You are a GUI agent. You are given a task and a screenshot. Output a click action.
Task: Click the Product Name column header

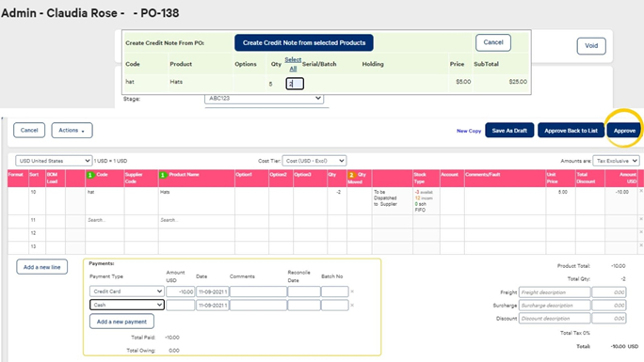(197, 179)
